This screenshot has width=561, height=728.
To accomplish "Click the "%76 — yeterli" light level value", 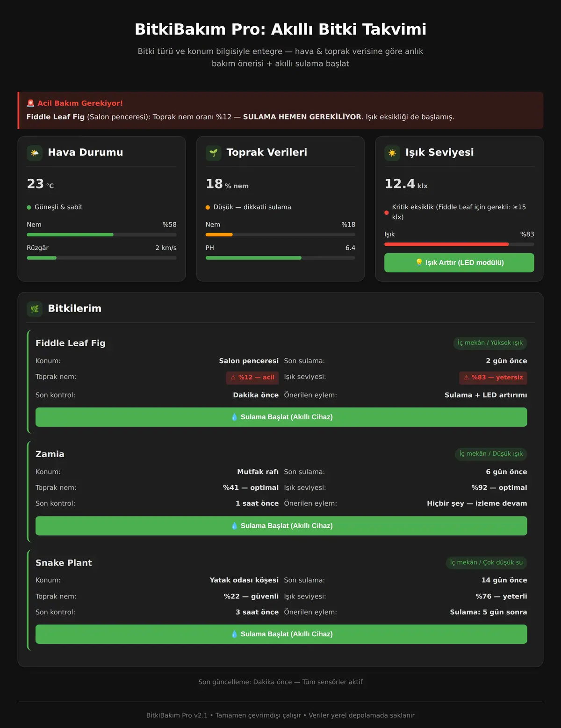I will coord(501,597).
